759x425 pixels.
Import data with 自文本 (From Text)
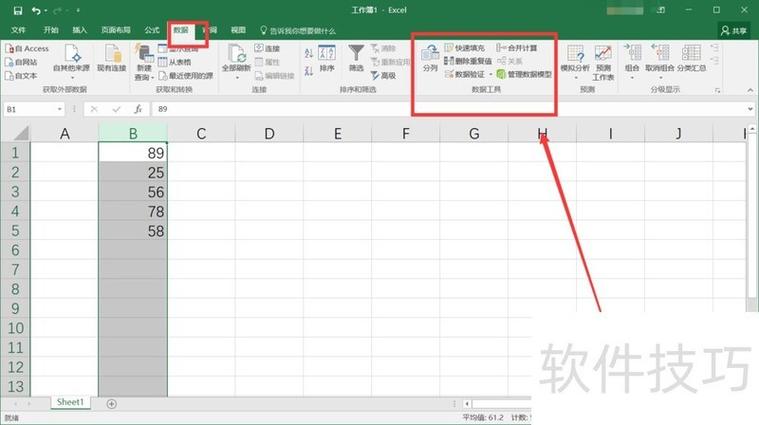[x=21, y=76]
